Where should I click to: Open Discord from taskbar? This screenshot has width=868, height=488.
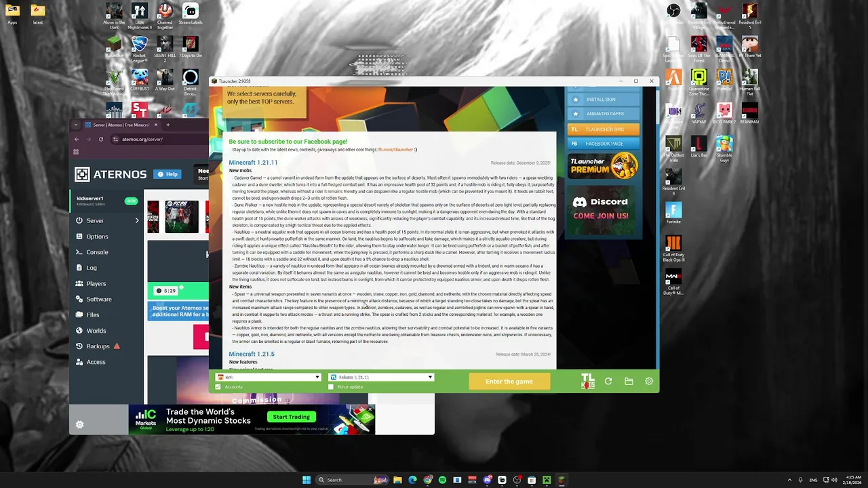[487, 480]
